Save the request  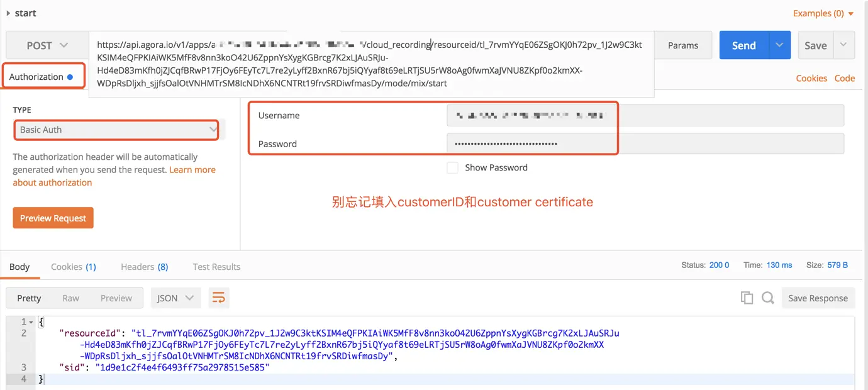(x=816, y=45)
